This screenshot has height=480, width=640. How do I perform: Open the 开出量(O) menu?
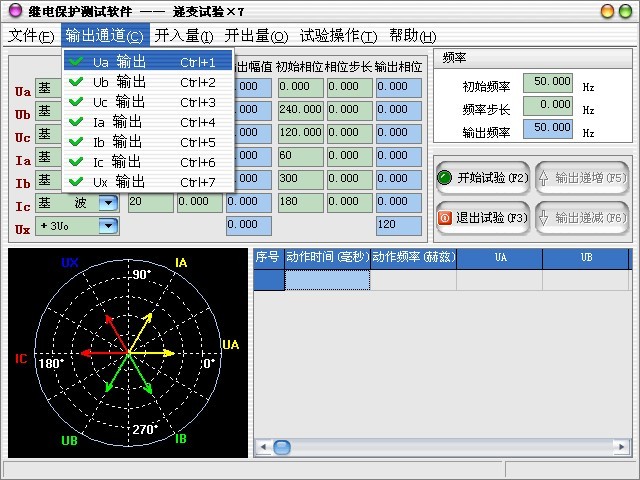tap(256, 36)
